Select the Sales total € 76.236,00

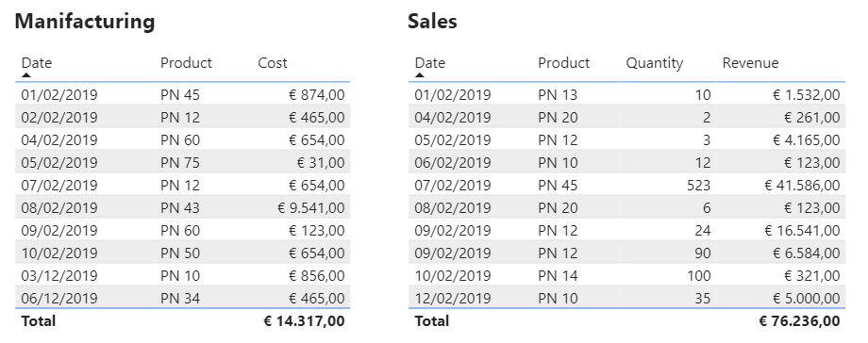pos(799,321)
